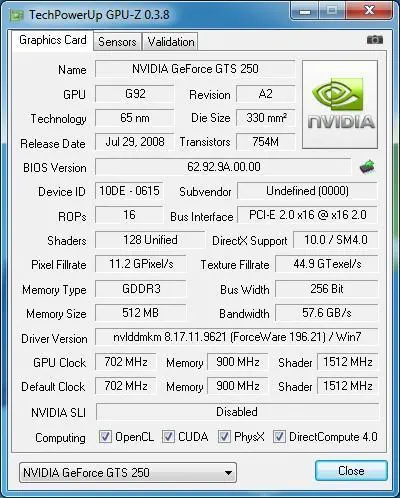Click the Technology field 65 nm

coord(135,118)
